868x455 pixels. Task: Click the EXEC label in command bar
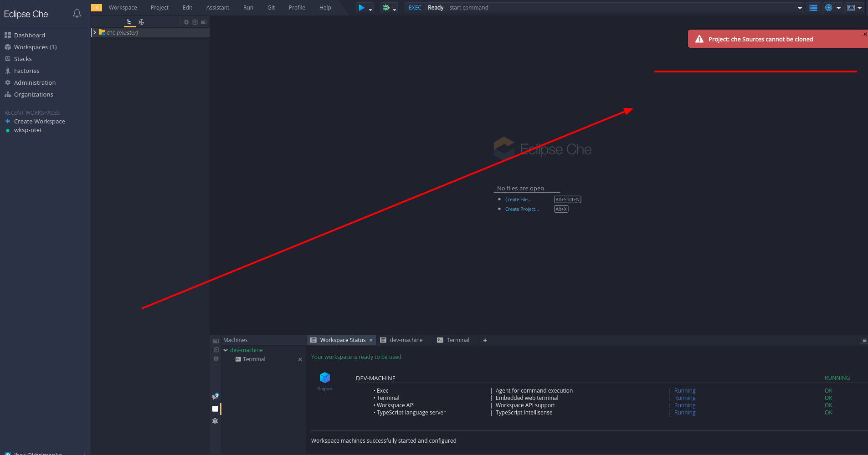click(x=415, y=8)
